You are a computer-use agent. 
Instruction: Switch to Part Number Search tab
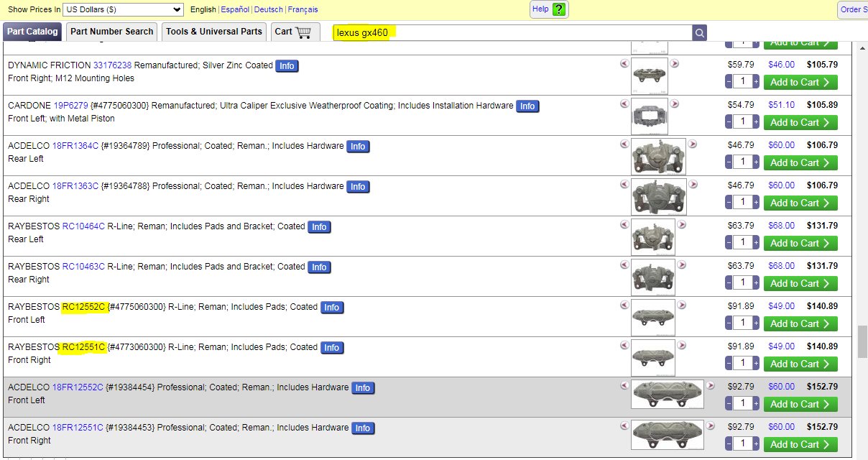point(112,32)
